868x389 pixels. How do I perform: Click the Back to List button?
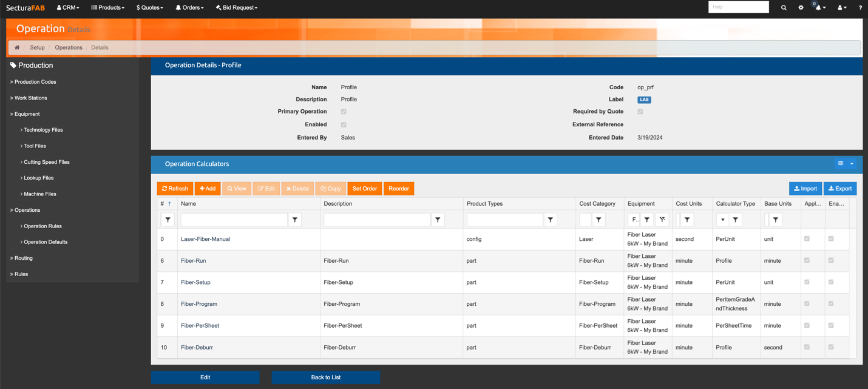pos(325,377)
